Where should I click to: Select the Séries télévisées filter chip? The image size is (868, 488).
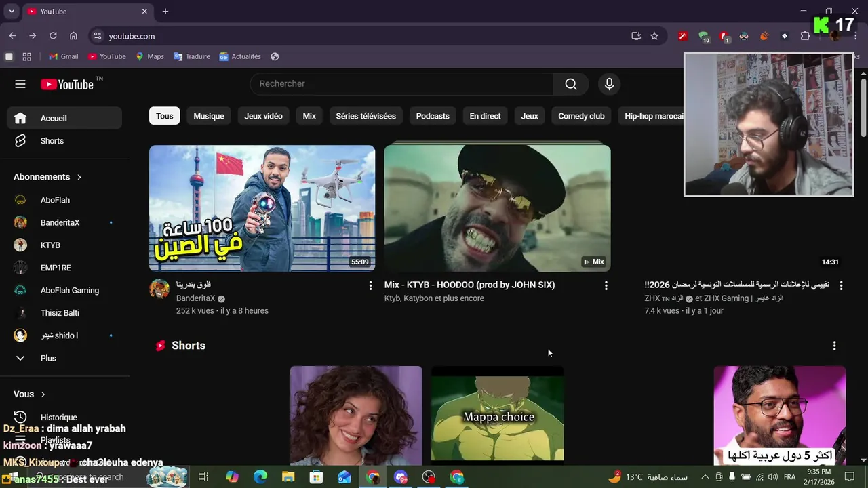(x=366, y=116)
